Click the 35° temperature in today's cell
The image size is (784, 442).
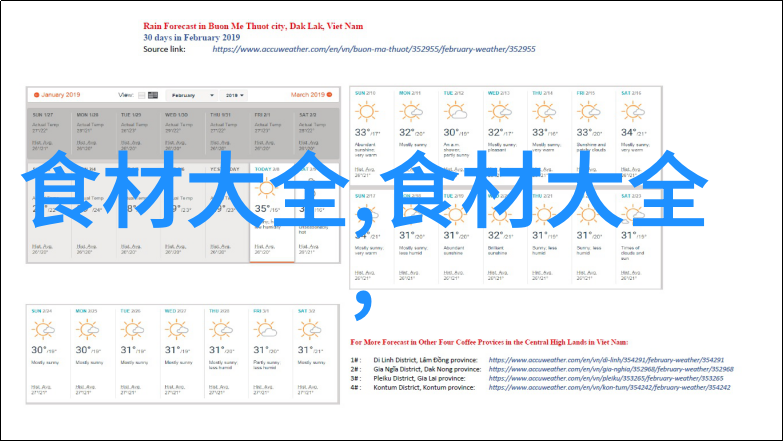262,208
